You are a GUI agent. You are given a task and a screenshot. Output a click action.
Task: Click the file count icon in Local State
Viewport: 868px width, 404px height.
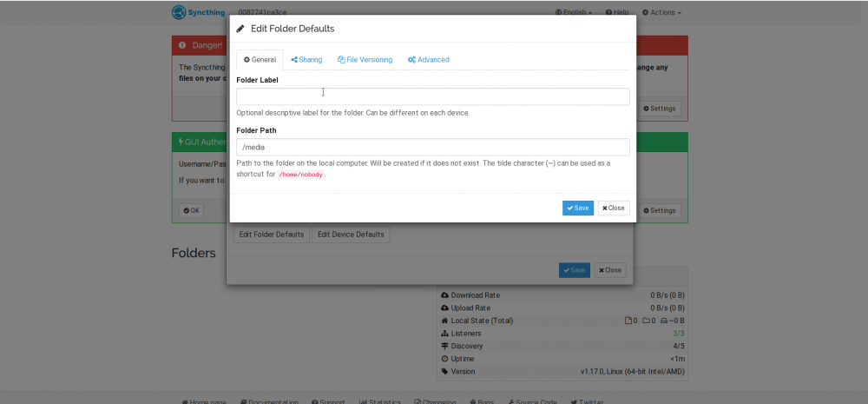628,321
